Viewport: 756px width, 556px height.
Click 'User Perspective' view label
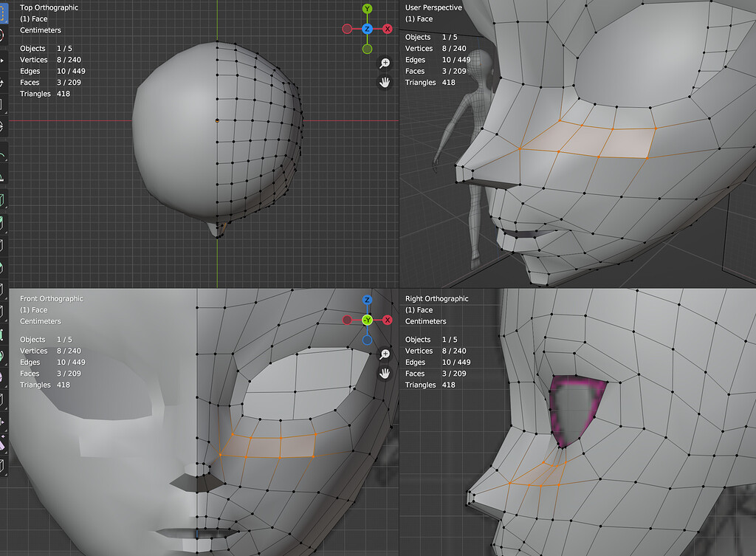coord(433,7)
